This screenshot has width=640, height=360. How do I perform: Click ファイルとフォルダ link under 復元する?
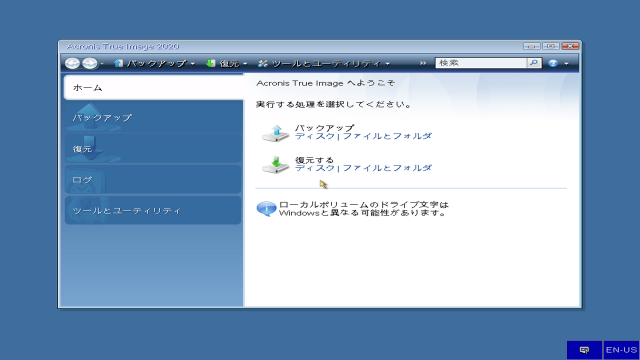387,168
